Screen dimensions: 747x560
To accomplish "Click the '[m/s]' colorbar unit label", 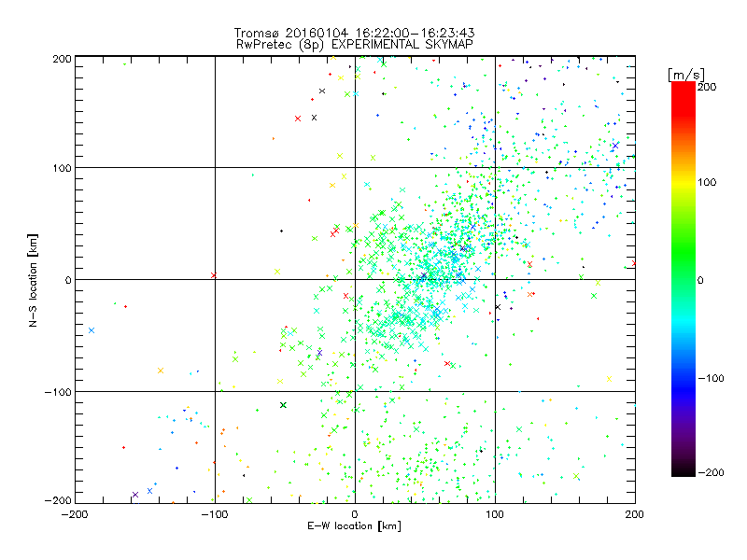I will tap(685, 75).
